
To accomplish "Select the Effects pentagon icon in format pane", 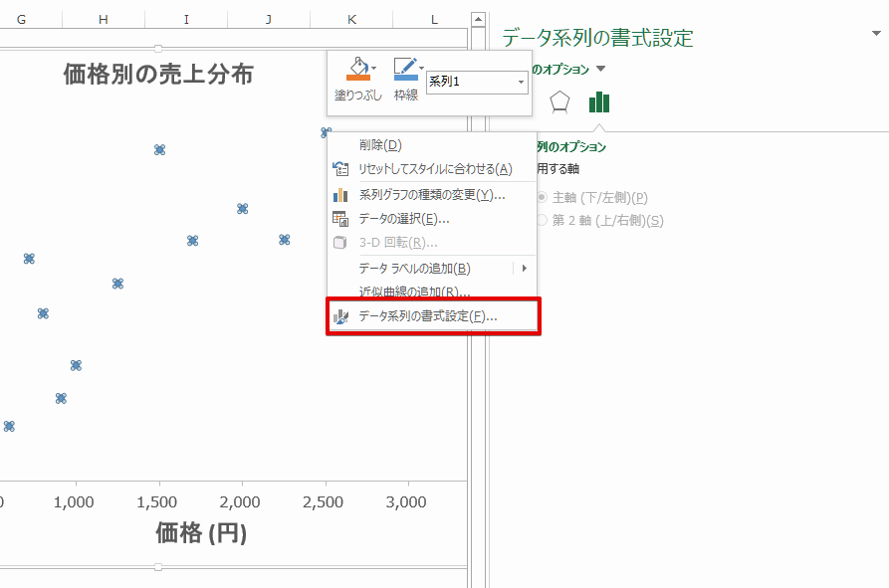I will click(559, 101).
